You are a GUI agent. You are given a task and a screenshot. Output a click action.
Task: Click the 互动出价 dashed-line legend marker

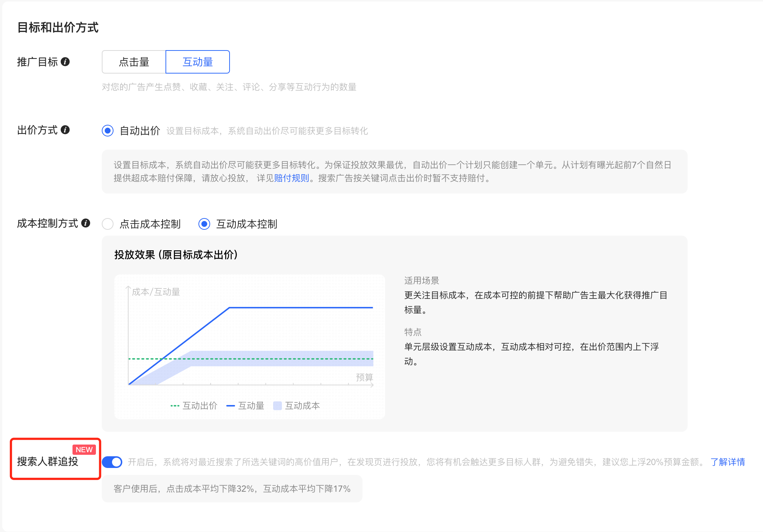click(x=175, y=405)
